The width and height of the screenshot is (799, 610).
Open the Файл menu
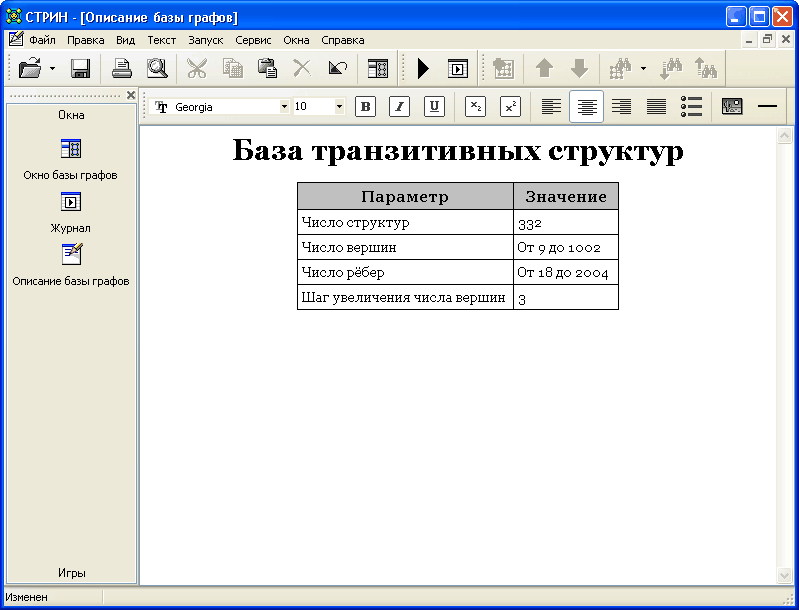[42, 40]
